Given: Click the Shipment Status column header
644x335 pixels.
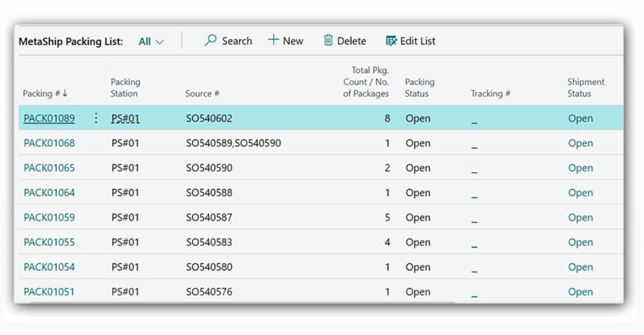Looking at the screenshot, I should (585, 88).
